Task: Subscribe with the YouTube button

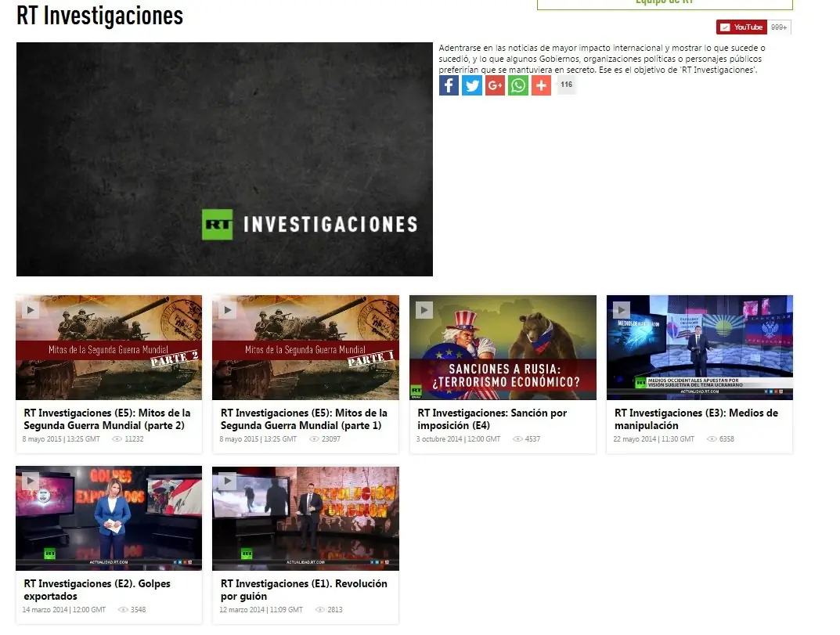Action: 741,27
